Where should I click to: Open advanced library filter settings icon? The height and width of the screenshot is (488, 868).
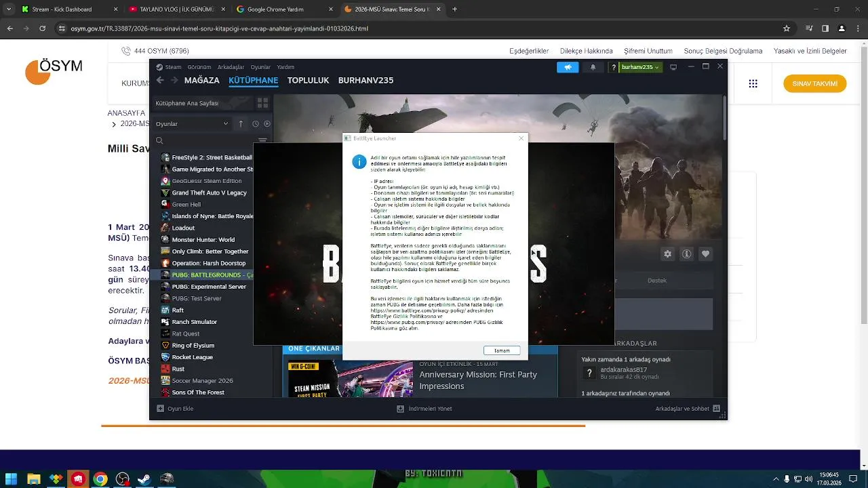coord(262,141)
